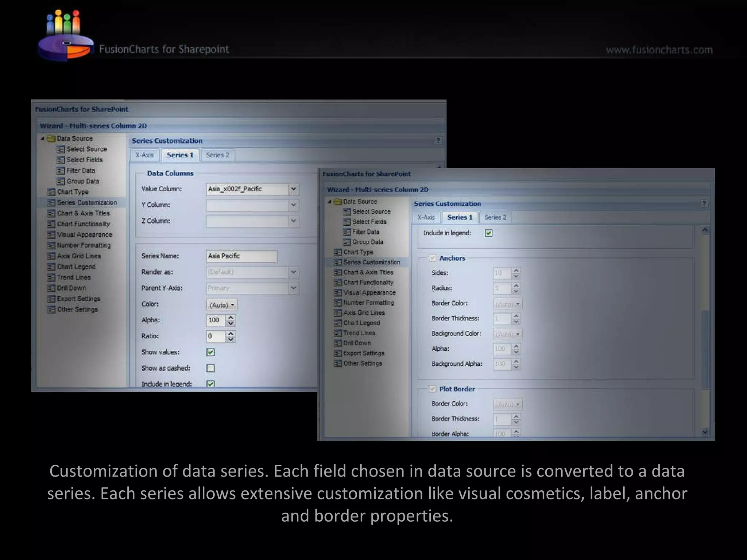747x560 pixels.
Task: Open the series Color (Auto) picker
Action: [222, 305]
